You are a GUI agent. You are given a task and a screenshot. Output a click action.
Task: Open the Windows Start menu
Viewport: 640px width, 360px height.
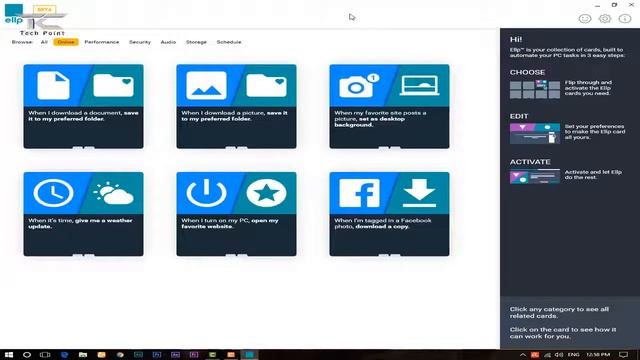9,354
